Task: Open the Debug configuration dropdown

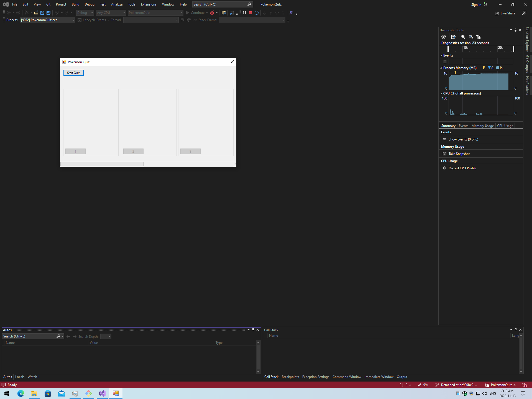Action: point(85,13)
